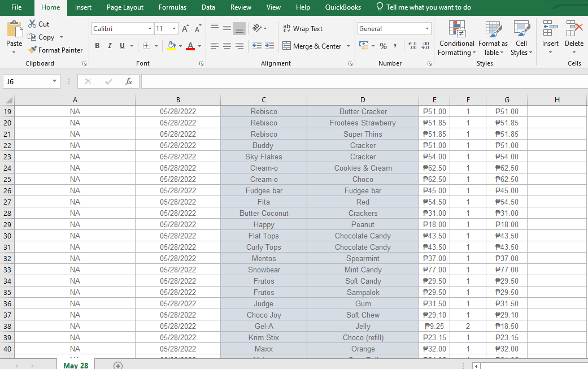588x369 pixels.
Task: Apply the Borders icon
Action: tap(147, 46)
